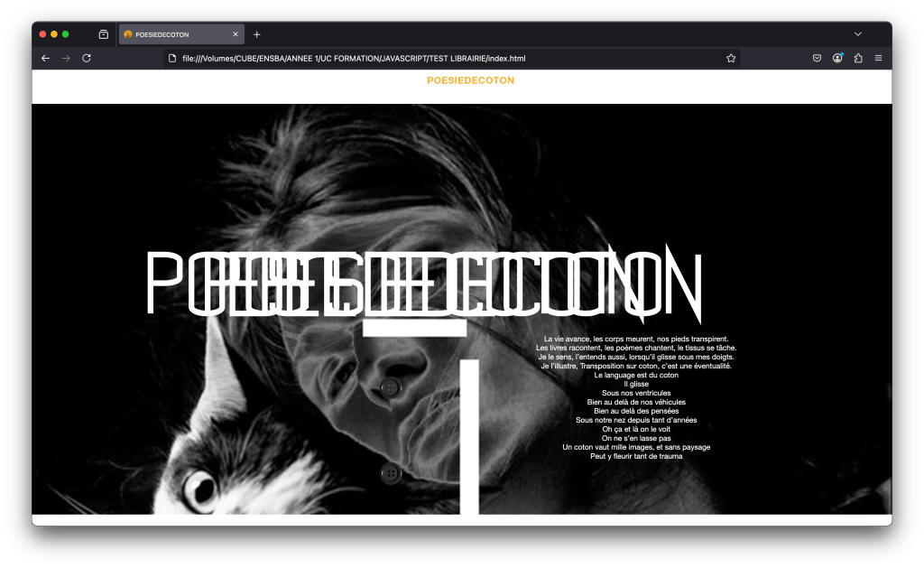Open the Pocket save icon
The height and width of the screenshot is (568, 924).
[x=817, y=58]
